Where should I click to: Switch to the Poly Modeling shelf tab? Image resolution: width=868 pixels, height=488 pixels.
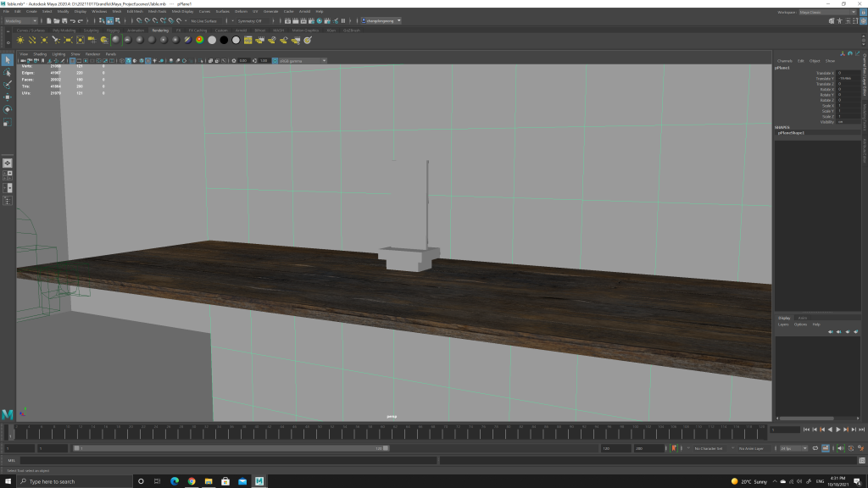pos(64,30)
